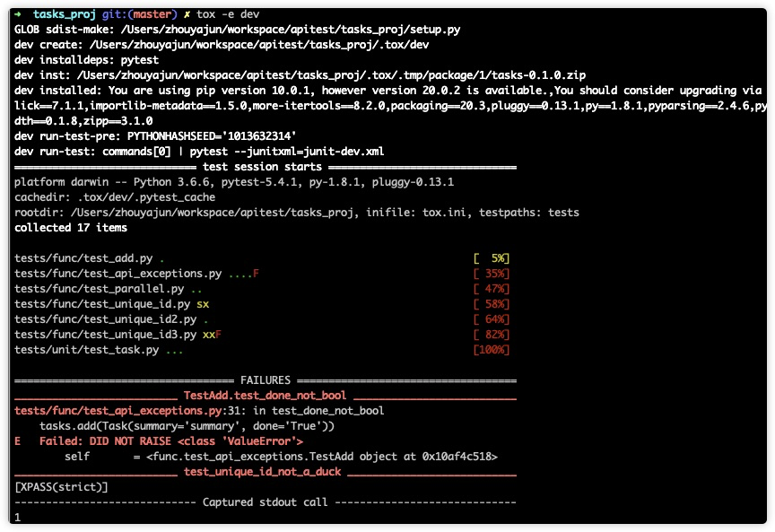
Task: Click 'collected 17 items' text
Action: 71,228
